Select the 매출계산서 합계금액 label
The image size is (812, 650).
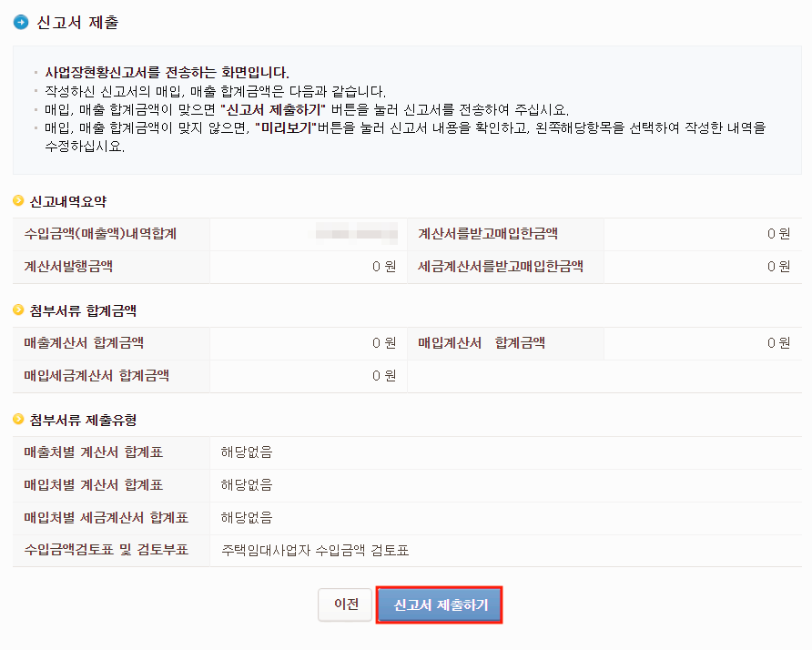(82, 343)
